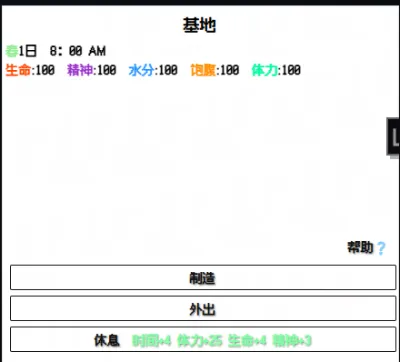Click the dark tab on right edge
This screenshot has height=362, width=400.
coord(393,137)
